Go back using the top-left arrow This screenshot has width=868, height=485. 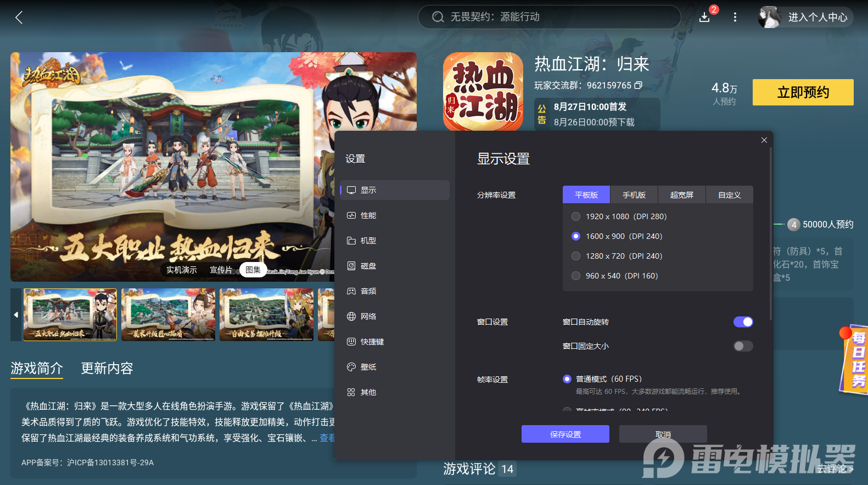19,18
